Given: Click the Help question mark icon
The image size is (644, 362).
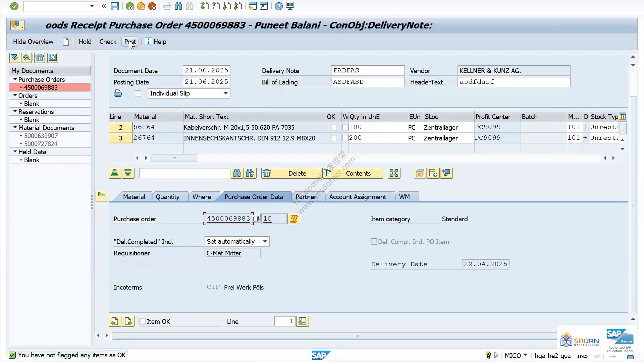Looking at the screenshot, I should [x=279, y=6].
